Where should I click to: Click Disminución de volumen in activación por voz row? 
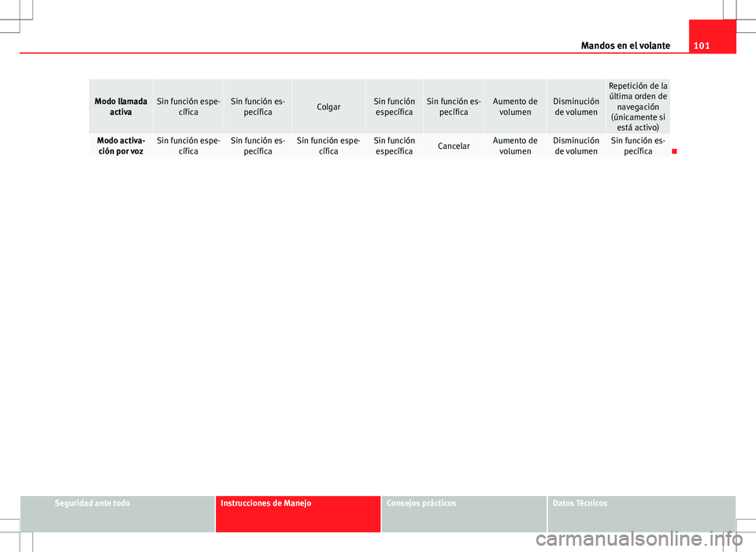click(576, 146)
